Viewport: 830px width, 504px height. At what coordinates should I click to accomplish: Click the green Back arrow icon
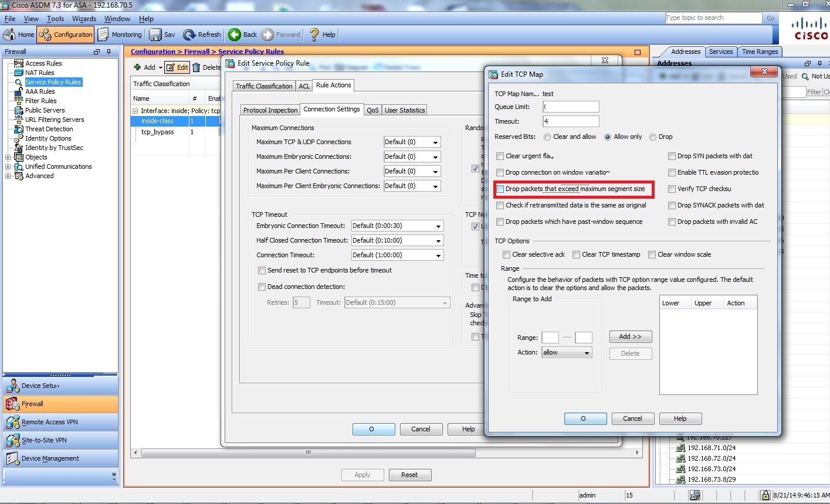coord(235,35)
